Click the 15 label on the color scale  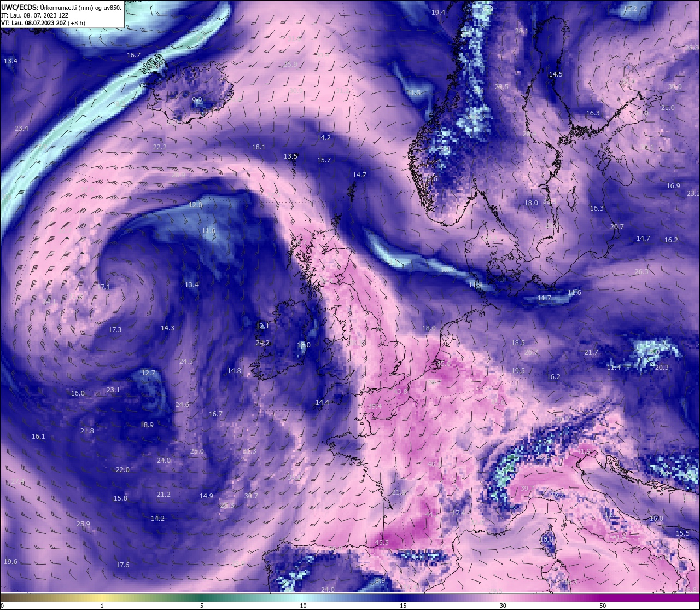[x=403, y=606]
